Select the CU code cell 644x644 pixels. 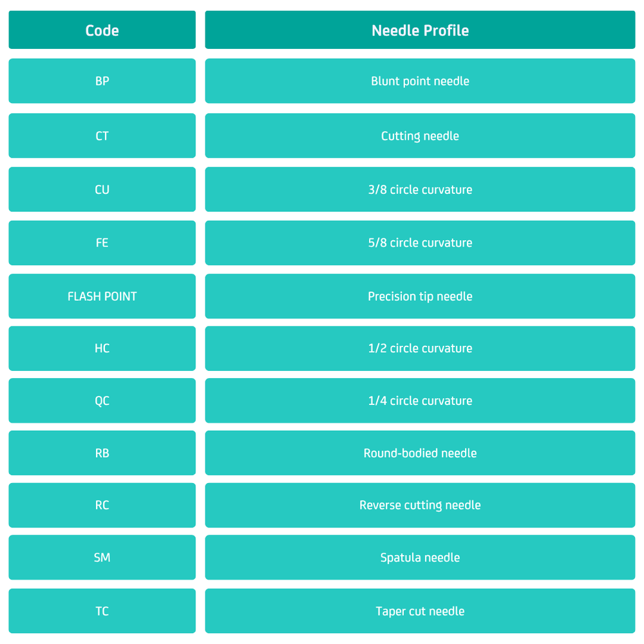tap(102, 189)
